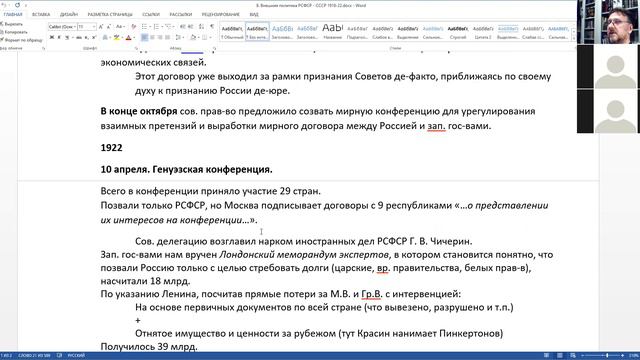Screen dimensions: 640x360
Task: Apply underline formatting
Action: 67,38
